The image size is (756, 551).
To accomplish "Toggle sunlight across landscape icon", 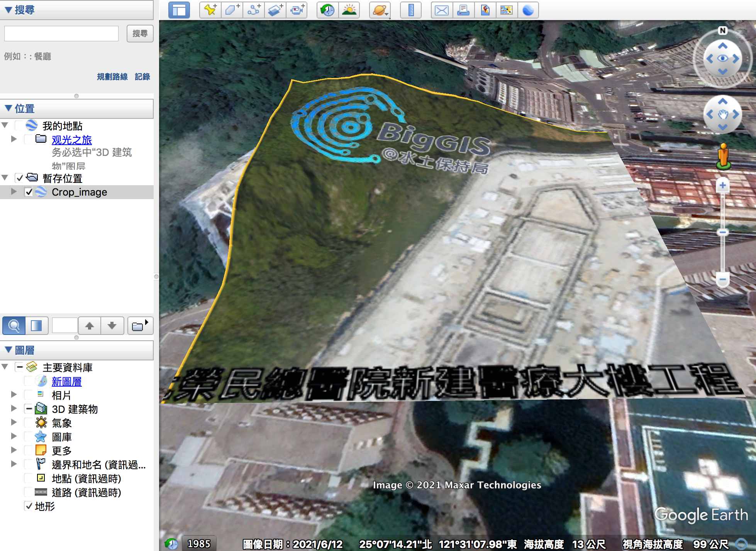I will click(x=349, y=10).
